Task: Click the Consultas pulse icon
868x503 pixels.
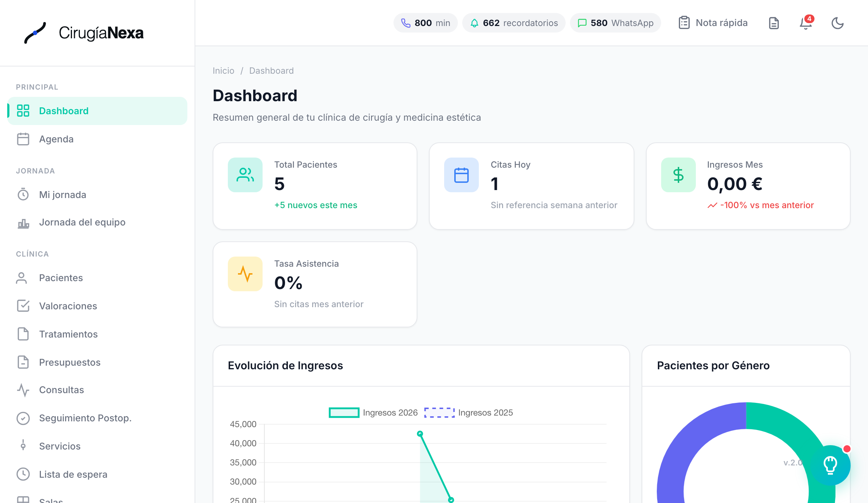Action: tap(23, 390)
